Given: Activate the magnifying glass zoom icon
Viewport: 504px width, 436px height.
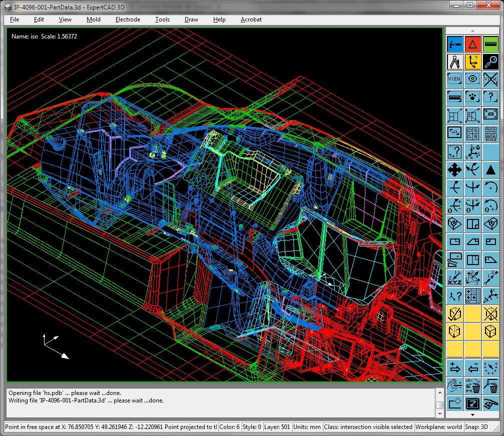Looking at the screenshot, I should 490,61.
